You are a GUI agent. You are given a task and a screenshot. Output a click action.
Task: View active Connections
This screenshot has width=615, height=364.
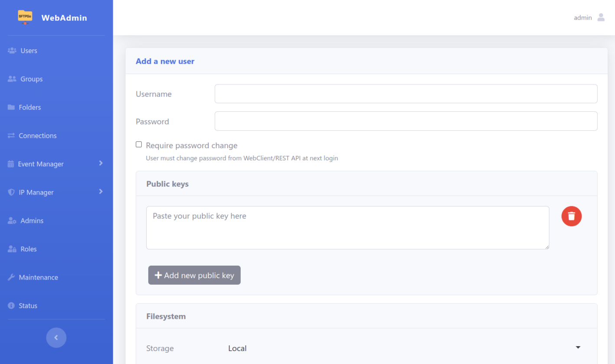pyautogui.click(x=38, y=135)
